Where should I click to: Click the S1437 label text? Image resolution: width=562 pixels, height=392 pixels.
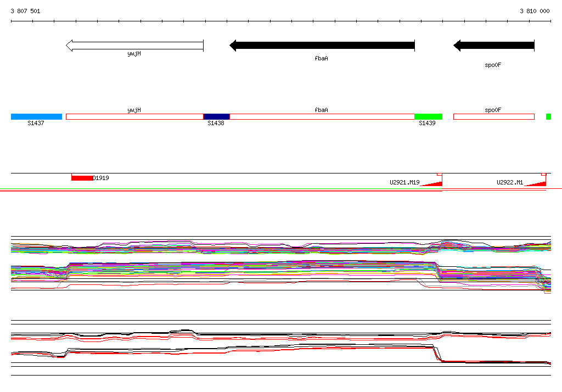coord(36,123)
